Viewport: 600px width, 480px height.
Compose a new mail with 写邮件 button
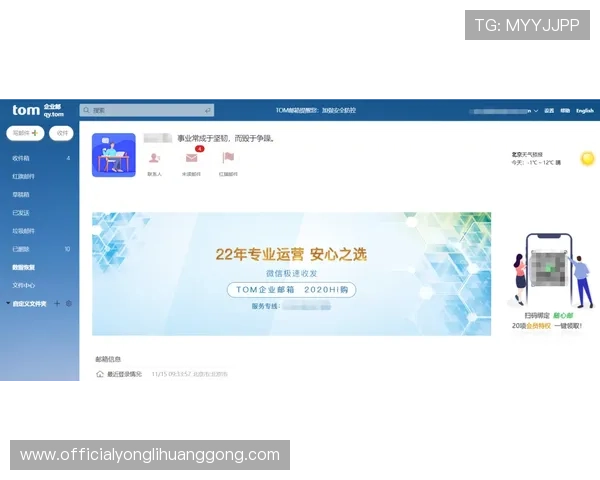(25, 133)
